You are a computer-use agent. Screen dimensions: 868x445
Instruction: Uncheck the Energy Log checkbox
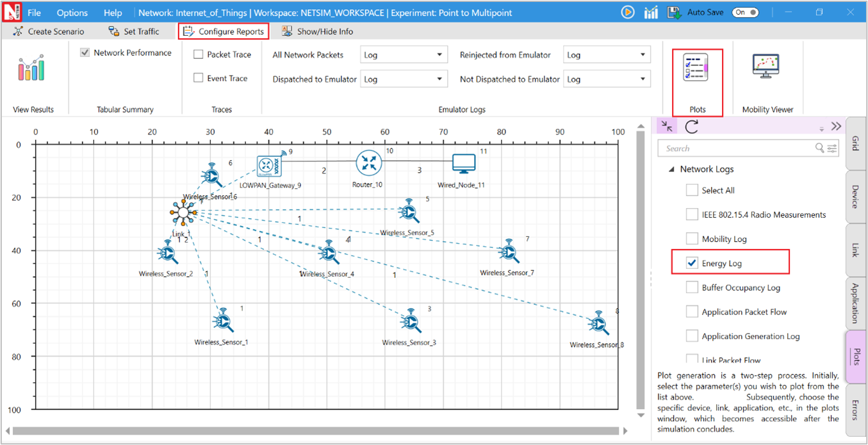pyautogui.click(x=692, y=263)
